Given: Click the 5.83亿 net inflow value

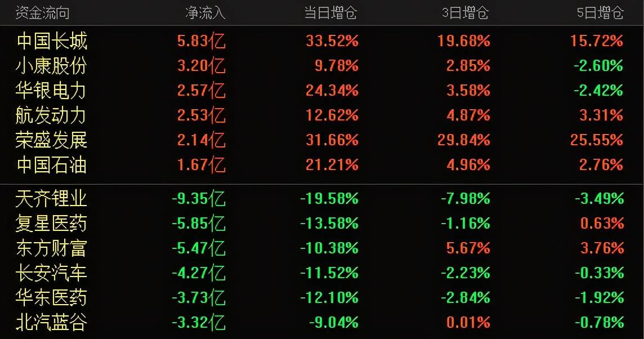Looking at the screenshot, I should (202, 41).
